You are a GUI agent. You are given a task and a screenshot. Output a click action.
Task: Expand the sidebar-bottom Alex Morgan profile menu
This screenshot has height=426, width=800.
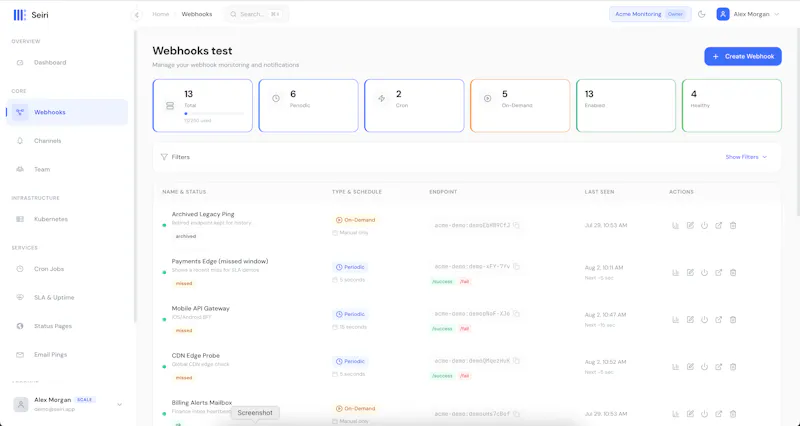coord(67,404)
